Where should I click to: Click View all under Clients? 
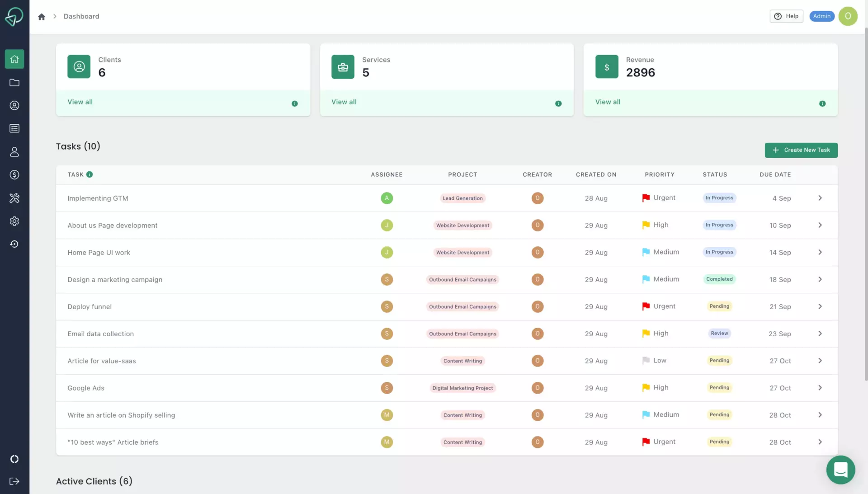(x=80, y=102)
